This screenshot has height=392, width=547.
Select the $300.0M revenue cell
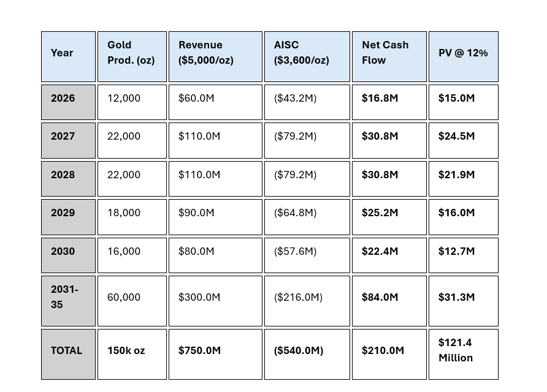coord(215,300)
